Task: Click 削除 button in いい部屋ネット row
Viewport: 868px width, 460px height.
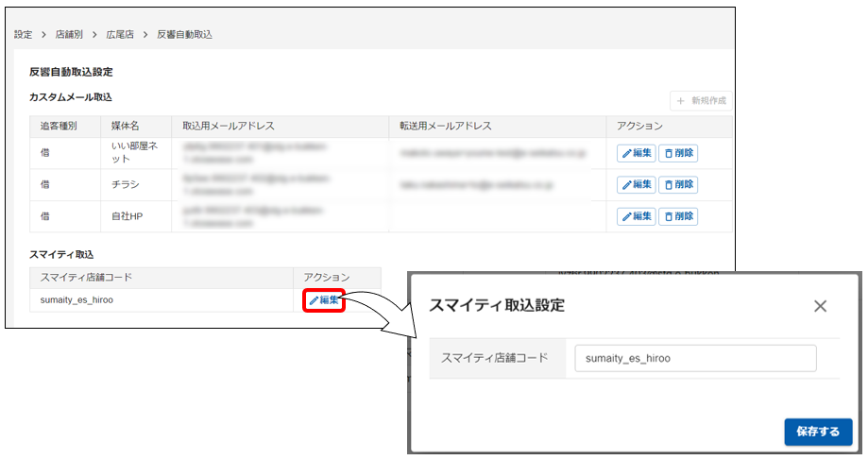Action: point(678,153)
